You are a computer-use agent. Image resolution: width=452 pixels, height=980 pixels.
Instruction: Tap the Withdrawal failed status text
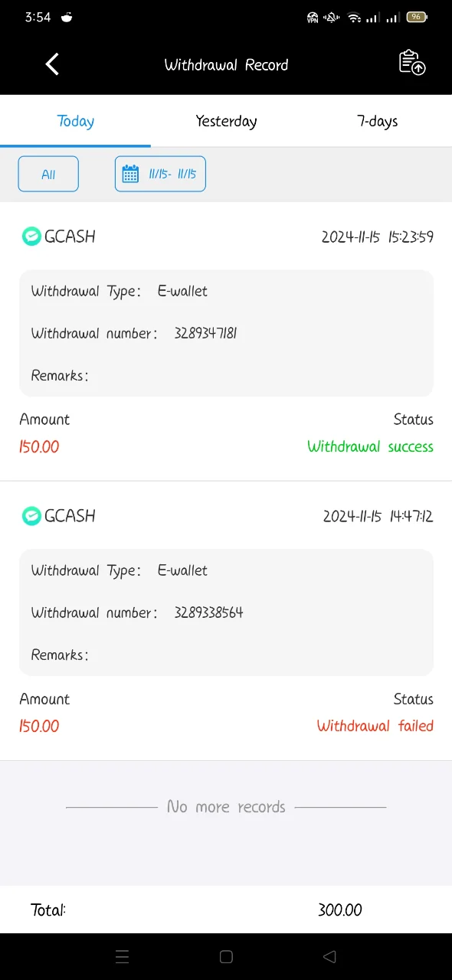pyautogui.click(x=375, y=726)
